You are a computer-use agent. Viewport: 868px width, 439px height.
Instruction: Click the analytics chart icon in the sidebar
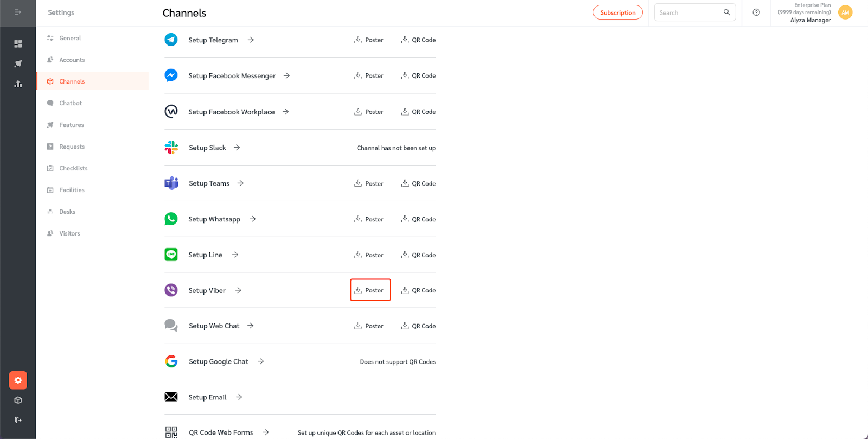[x=18, y=84]
